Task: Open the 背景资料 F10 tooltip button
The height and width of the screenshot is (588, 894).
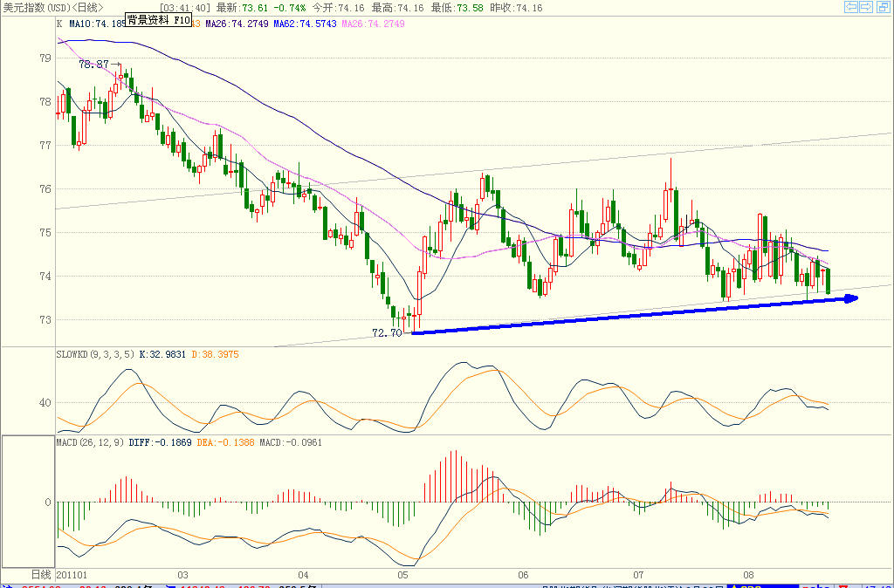Action: [x=158, y=20]
